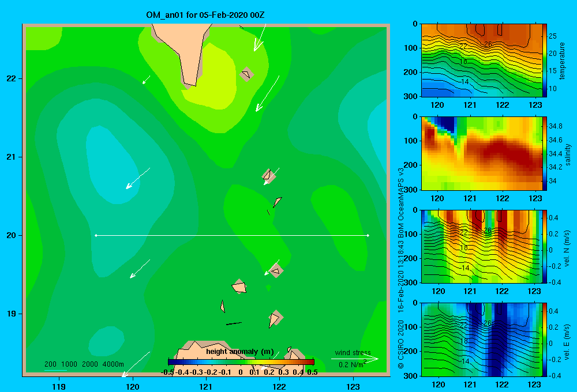Click the '25' tick on temperature color bar
The image size is (577, 392).
[553, 36]
